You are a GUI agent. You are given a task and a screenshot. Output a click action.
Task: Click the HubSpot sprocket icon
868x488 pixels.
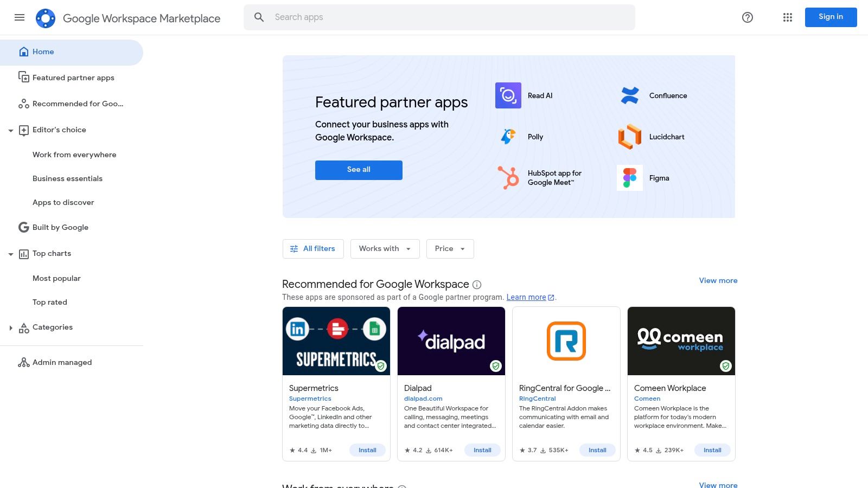[508, 178]
